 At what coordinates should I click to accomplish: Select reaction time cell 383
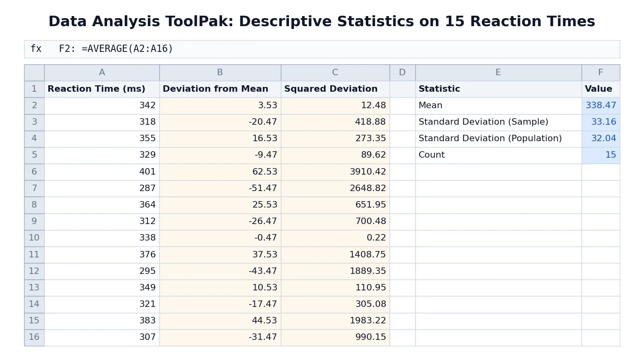[102, 321]
